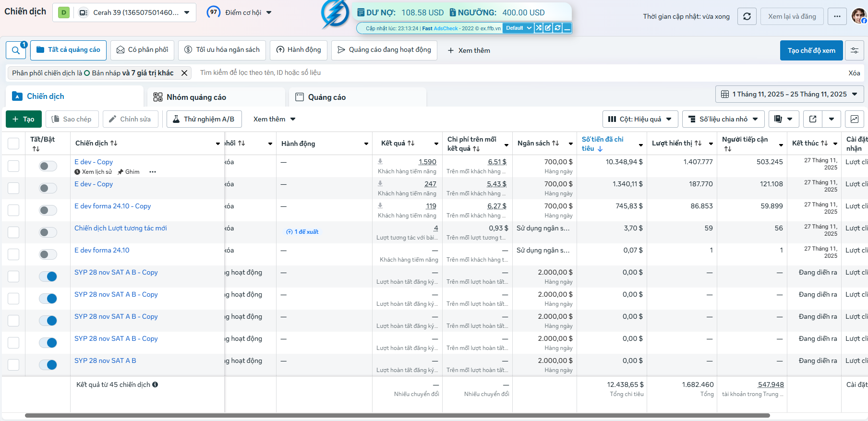Click the green D account icon

pos(64,12)
